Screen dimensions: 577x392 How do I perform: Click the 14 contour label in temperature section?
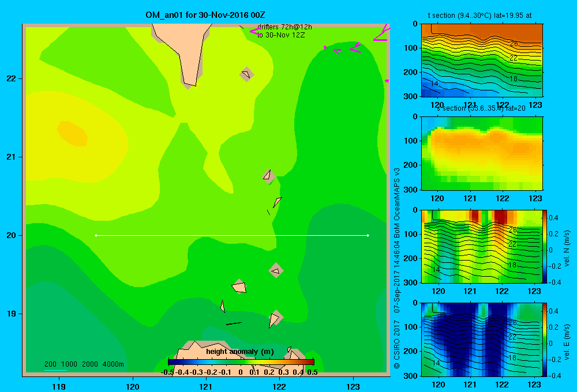[x=434, y=84]
